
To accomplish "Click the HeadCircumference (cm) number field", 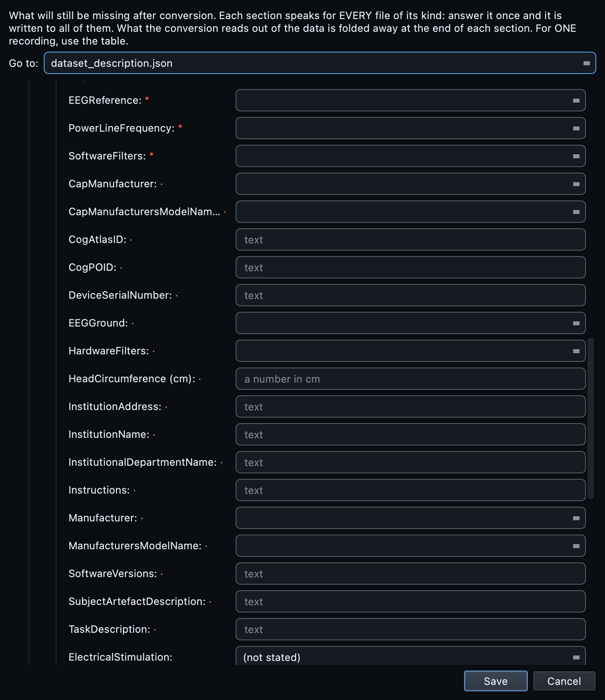I will [x=410, y=379].
